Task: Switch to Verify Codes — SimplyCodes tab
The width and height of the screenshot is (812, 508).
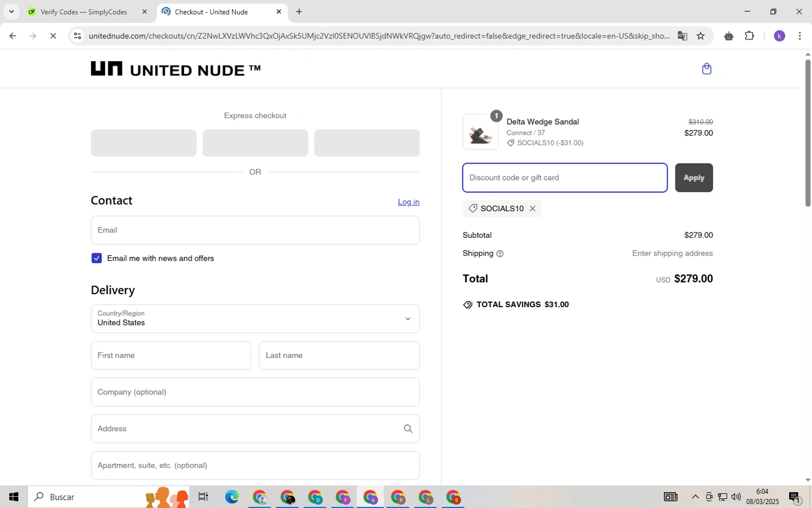Action: [x=84, y=11]
